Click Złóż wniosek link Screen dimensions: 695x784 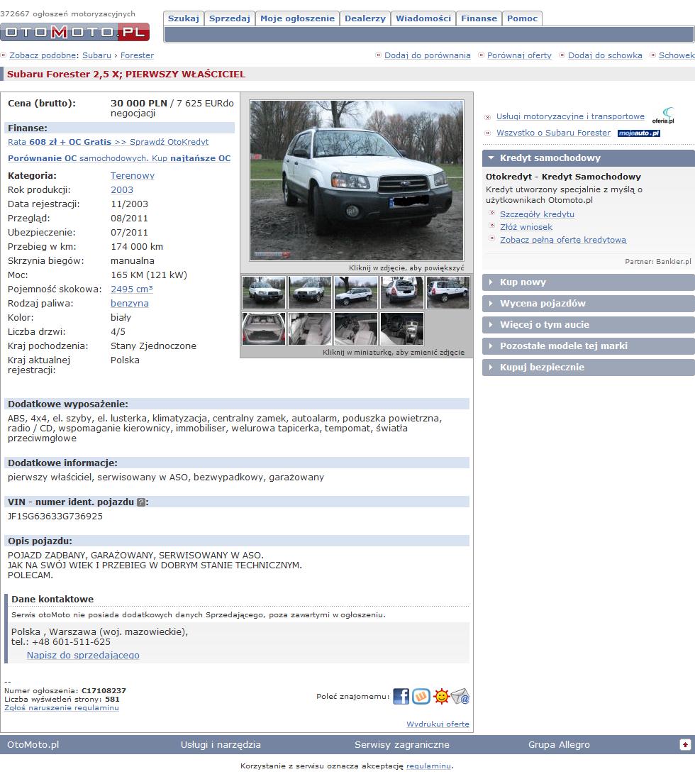pyautogui.click(x=526, y=227)
